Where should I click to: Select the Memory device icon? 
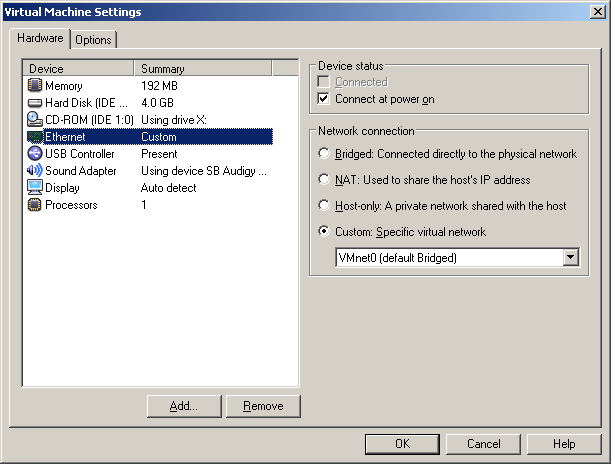tap(34, 86)
